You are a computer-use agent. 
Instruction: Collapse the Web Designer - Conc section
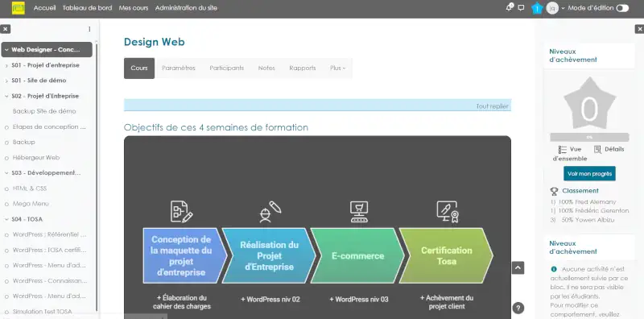click(x=6, y=50)
